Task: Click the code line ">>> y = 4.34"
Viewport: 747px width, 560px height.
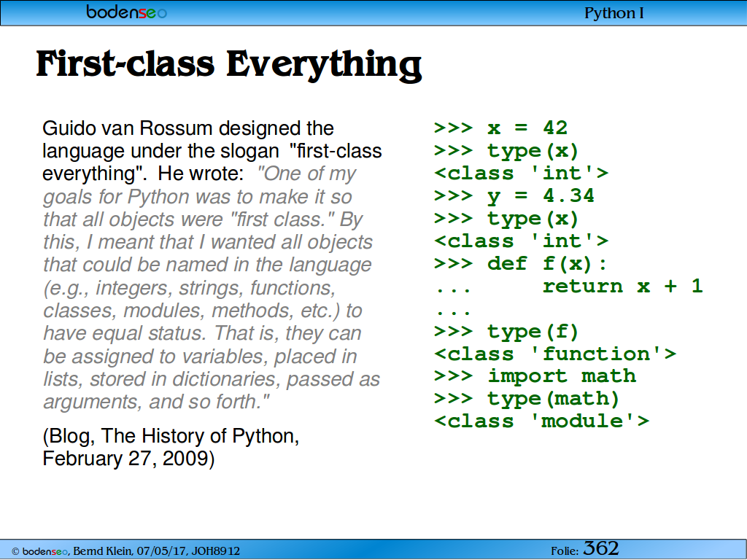Action: pos(514,195)
